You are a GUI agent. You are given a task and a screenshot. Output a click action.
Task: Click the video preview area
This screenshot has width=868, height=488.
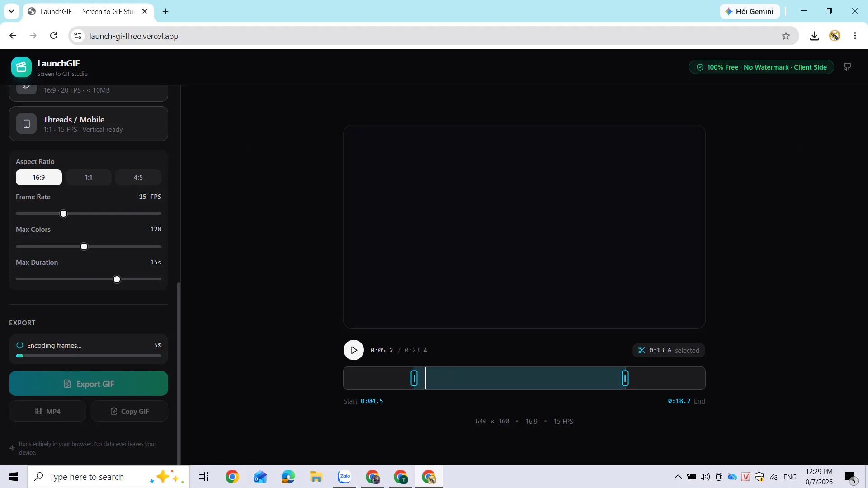coord(524,227)
